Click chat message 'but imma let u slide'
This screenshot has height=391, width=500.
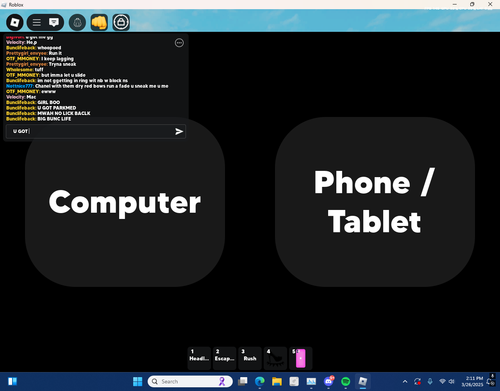click(63, 75)
